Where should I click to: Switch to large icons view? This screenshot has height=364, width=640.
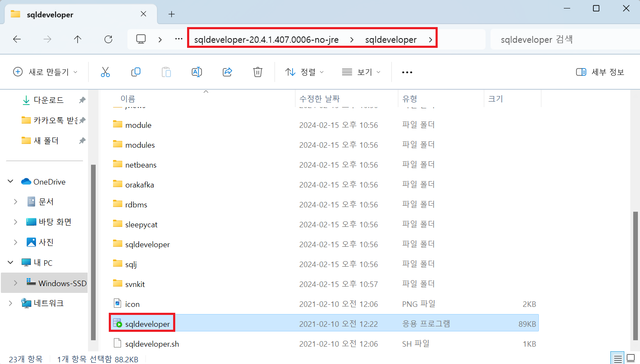click(631, 357)
